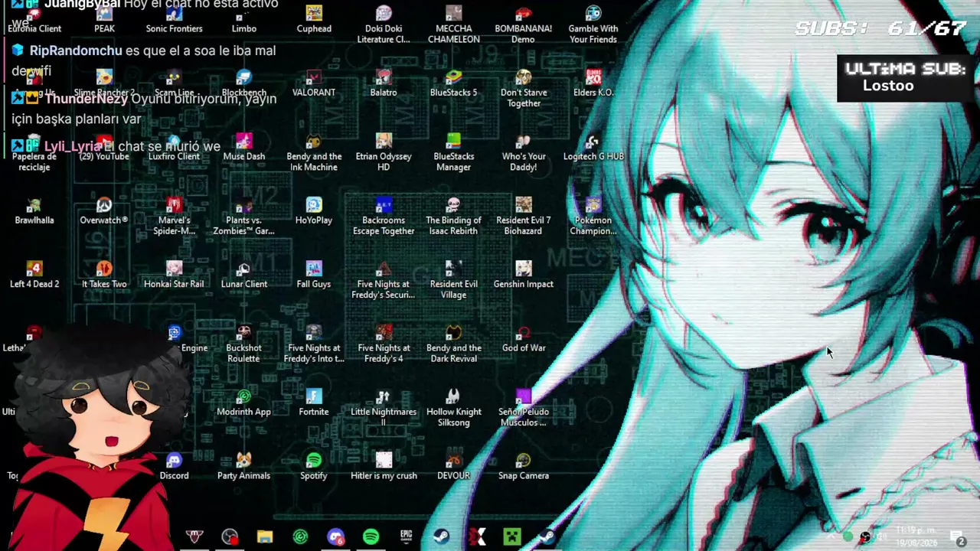Open the Fall Guys shortcut
Viewport: 980px width, 551px height.
click(x=314, y=274)
